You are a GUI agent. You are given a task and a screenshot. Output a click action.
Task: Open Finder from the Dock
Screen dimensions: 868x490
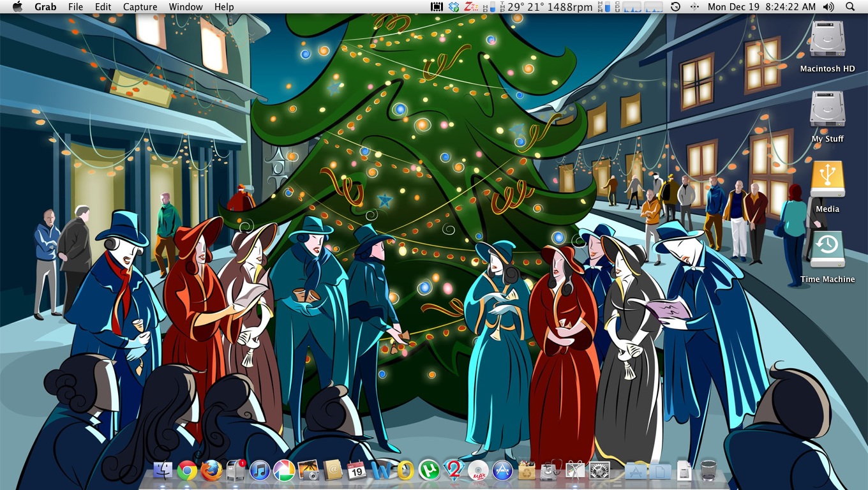pos(163,471)
